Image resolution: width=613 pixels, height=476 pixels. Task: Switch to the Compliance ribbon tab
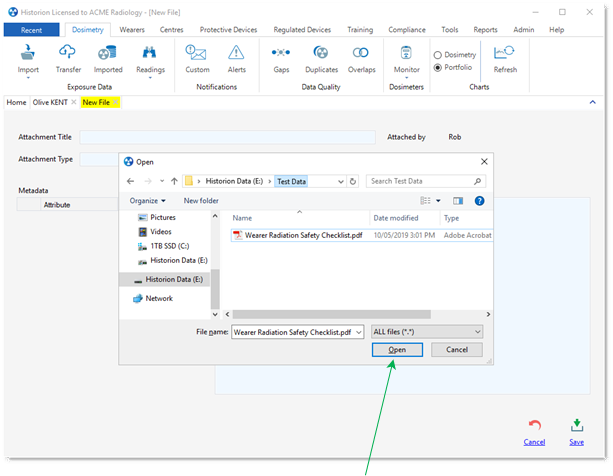coord(407,30)
